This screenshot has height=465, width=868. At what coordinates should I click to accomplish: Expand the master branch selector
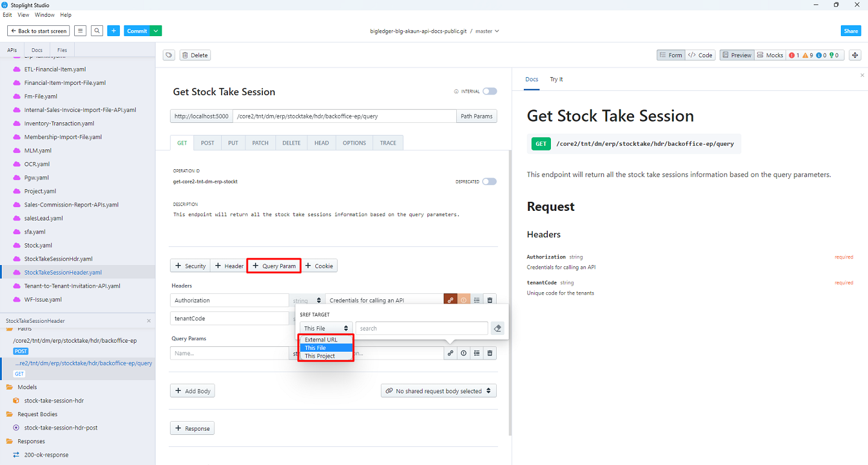[x=488, y=31]
